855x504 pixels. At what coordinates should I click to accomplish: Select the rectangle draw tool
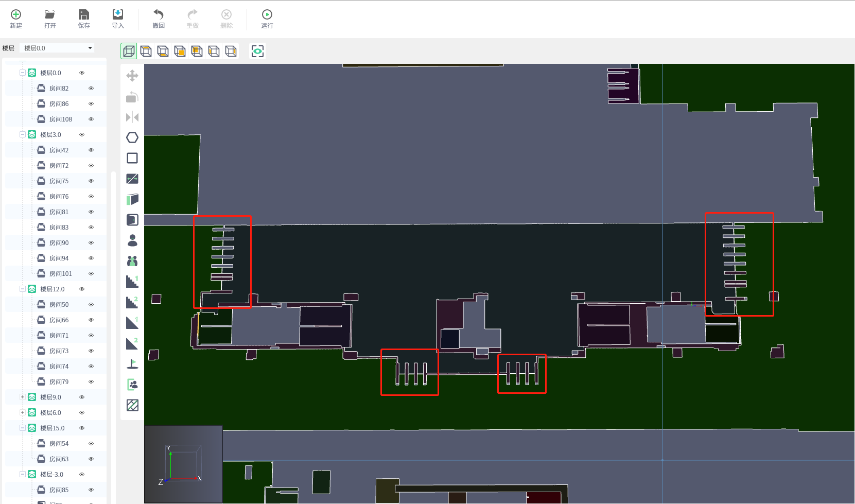(132, 158)
